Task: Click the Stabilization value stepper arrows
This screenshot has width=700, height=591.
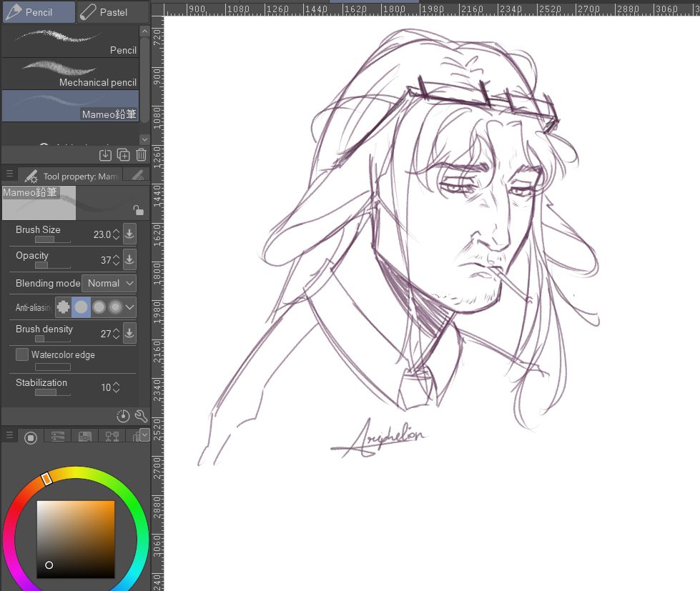Action: click(116, 387)
